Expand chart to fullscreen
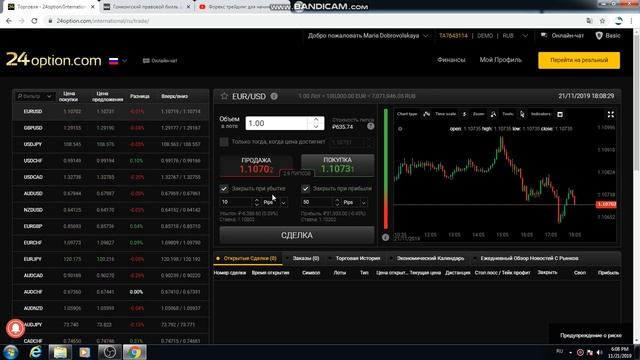The height and width of the screenshot is (360, 640). (611, 115)
